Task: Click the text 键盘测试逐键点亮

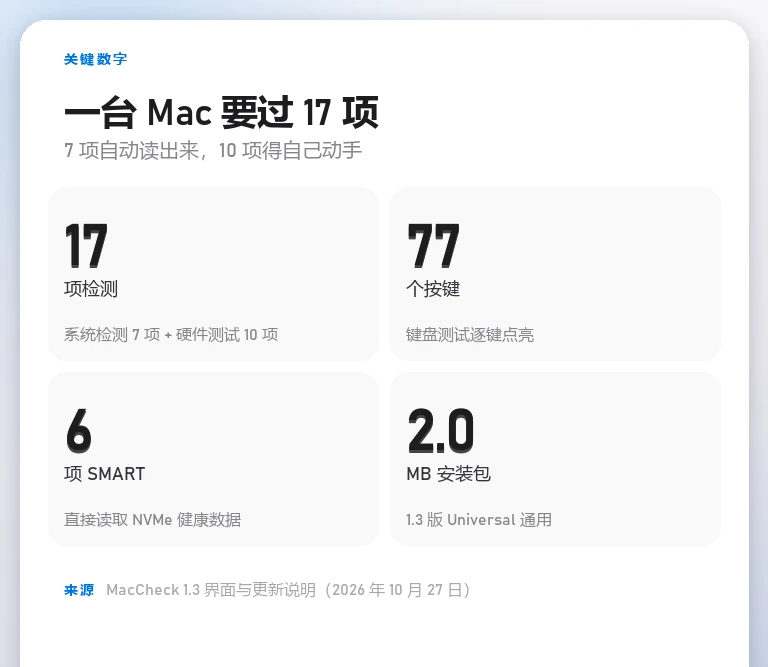Action: point(470,335)
